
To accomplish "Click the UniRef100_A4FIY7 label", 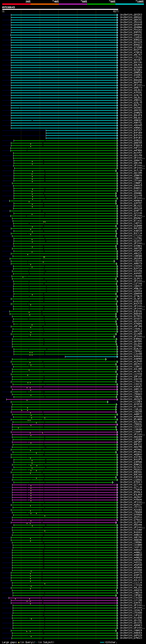I will click(131, 148).
